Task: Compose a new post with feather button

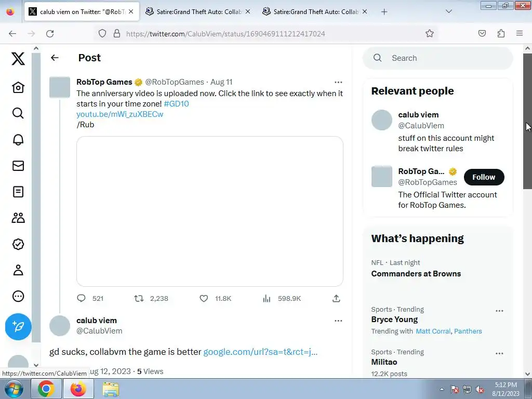Action: tap(18, 326)
